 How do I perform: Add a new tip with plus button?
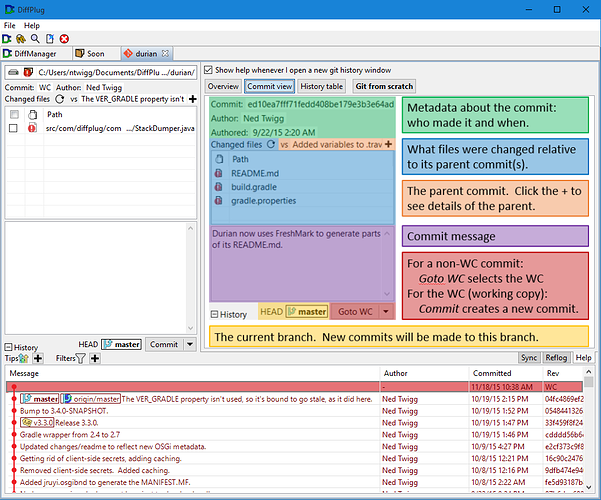pos(38,358)
